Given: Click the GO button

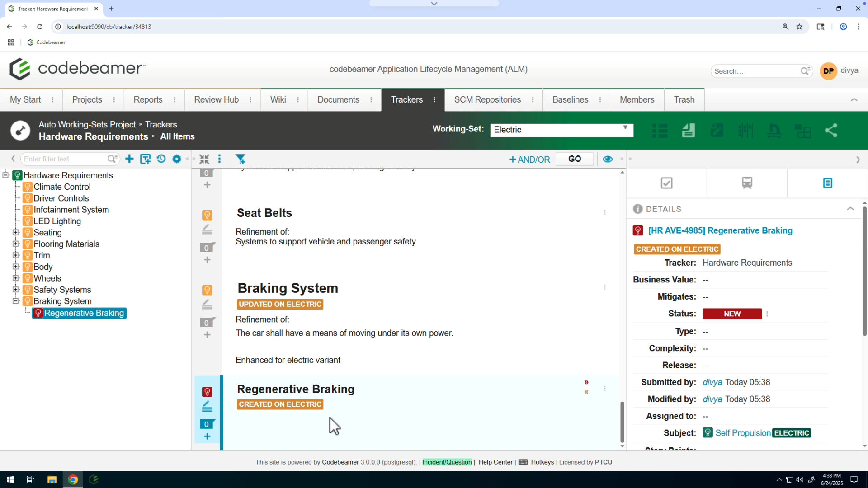Looking at the screenshot, I should tap(574, 159).
